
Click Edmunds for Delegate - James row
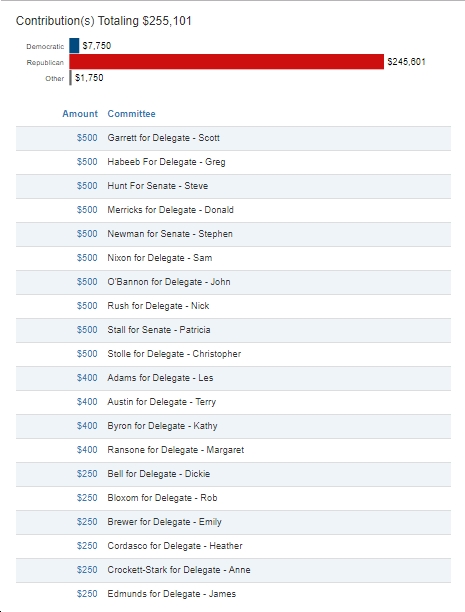click(233, 594)
